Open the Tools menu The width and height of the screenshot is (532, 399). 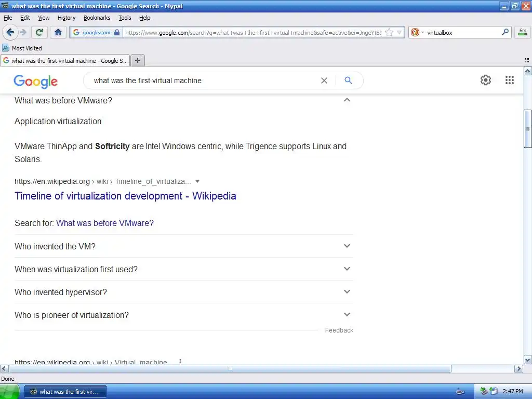[x=125, y=18]
